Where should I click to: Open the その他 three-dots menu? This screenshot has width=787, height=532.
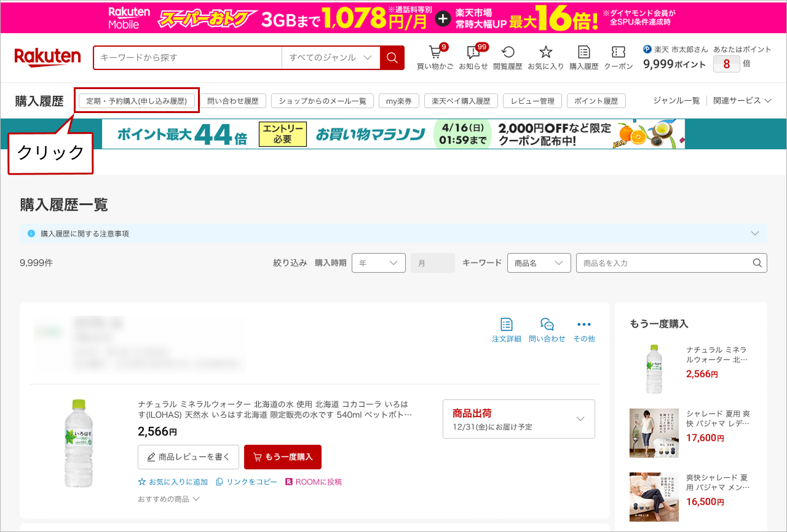click(x=583, y=324)
